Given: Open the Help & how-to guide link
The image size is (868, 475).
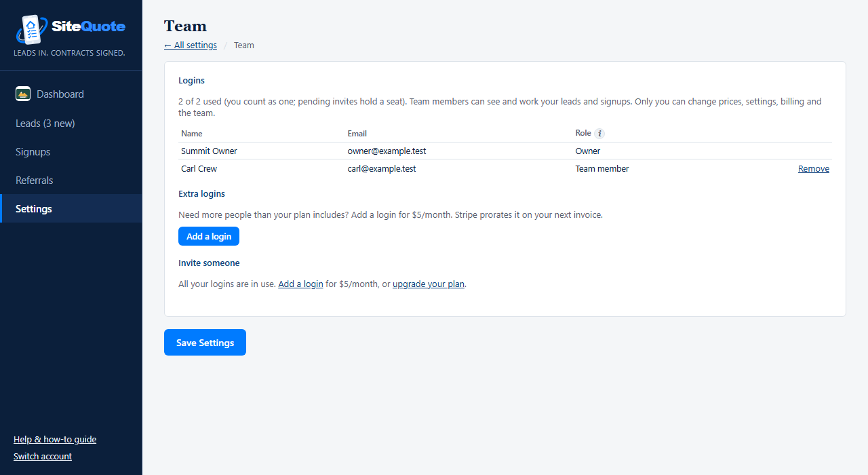Looking at the screenshot, I should [x=55, y=440].
